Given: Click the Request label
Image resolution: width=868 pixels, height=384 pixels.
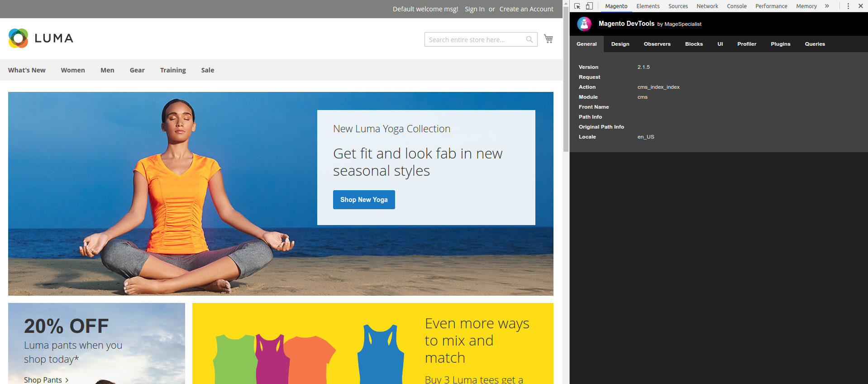Looking at the screenshot, I should [589, 77].
